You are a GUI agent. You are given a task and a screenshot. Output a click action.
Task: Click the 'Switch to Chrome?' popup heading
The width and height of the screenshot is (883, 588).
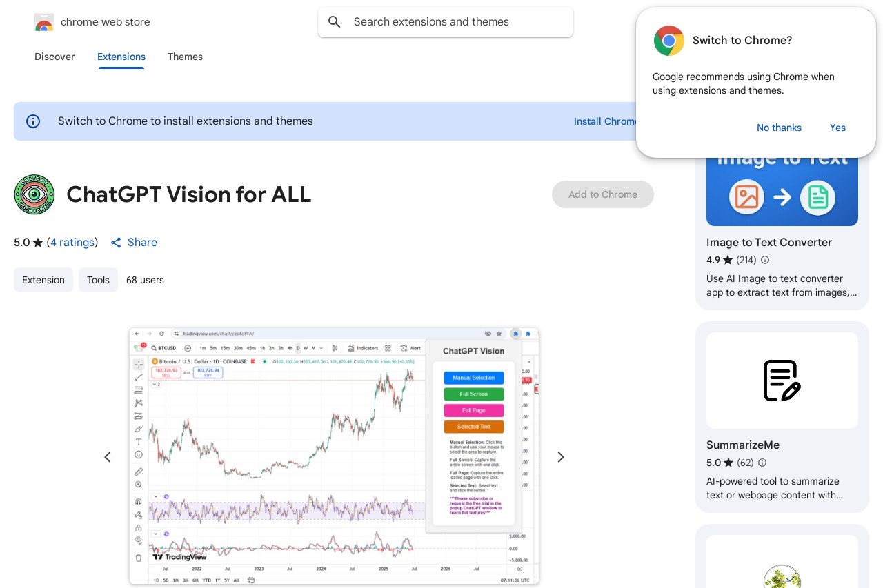[x=742, y=41]
